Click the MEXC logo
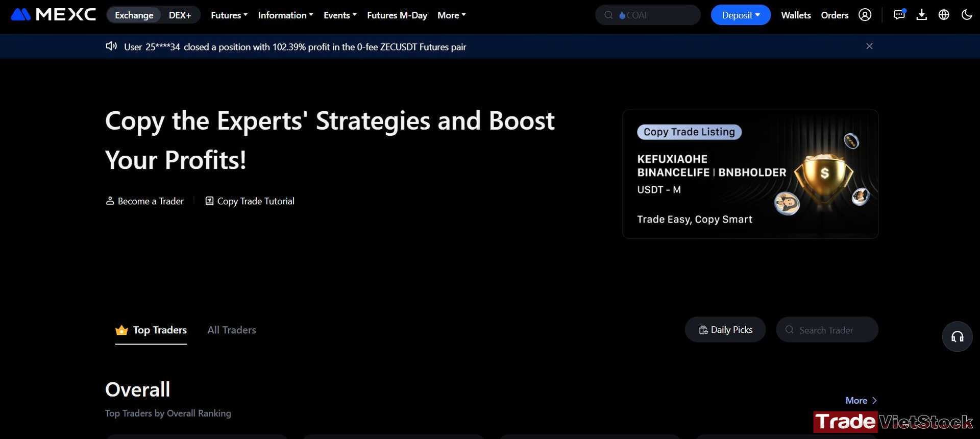 pyautogui.click(x=53, y=15)
